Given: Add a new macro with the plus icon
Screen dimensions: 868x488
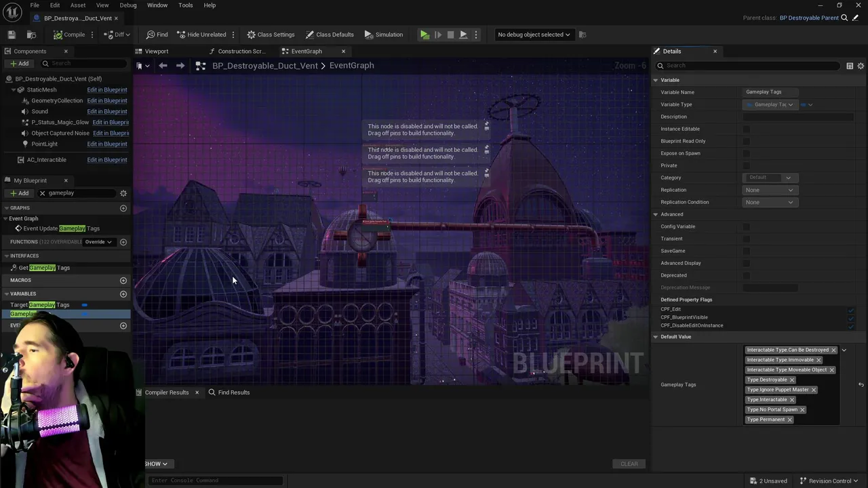Looking at the screenshot, I should pyautogui.click(x=123, y=280).
